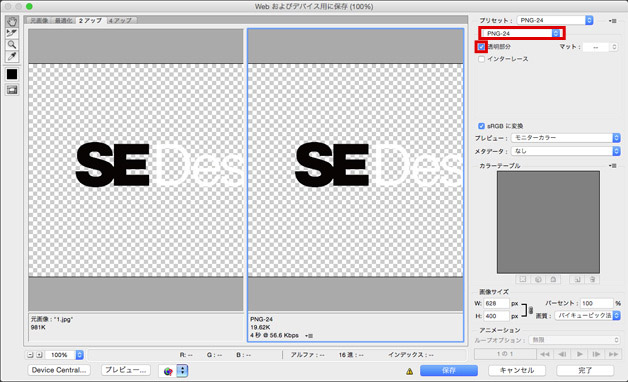628x382 pixels.
Task: Toggle the constrain proportions link icon
Action: click(x=531, y=310)
